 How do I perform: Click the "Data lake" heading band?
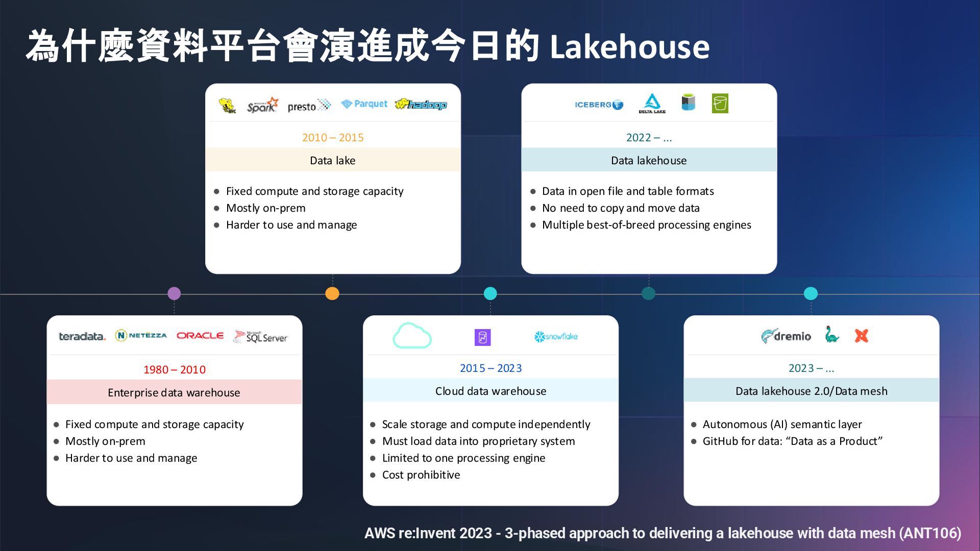pos(333,160)
